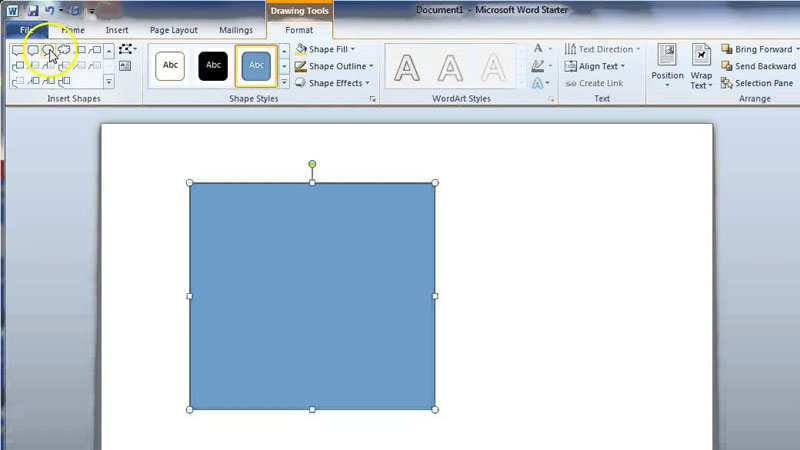
Task: Click the Text Outline pen icon
Action: tap(538, 65)
